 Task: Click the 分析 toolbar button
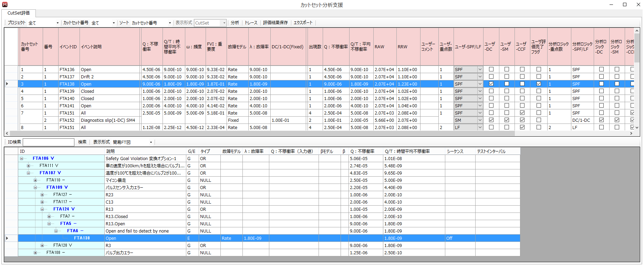click(x=235, y=23)
